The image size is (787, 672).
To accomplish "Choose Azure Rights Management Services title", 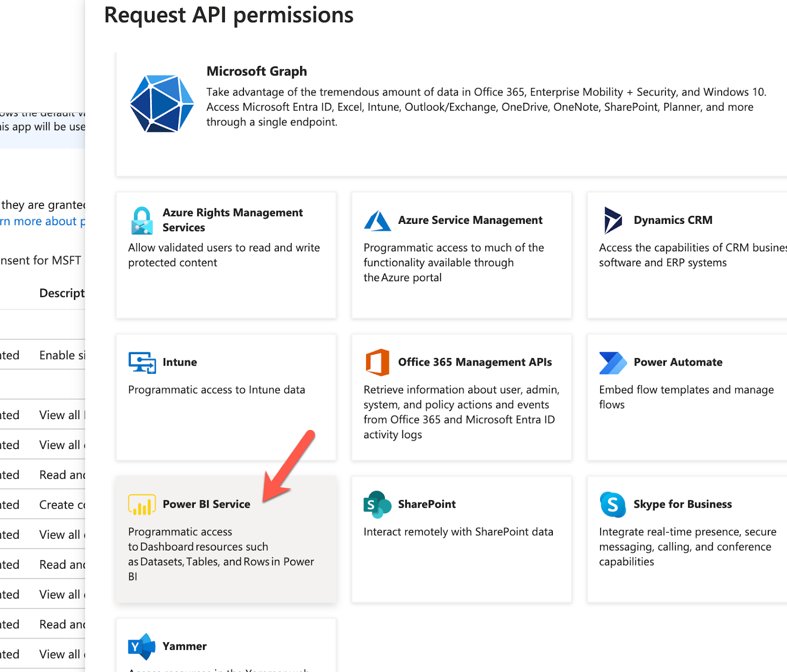I will pyautogui.click(x=233, y=220).
